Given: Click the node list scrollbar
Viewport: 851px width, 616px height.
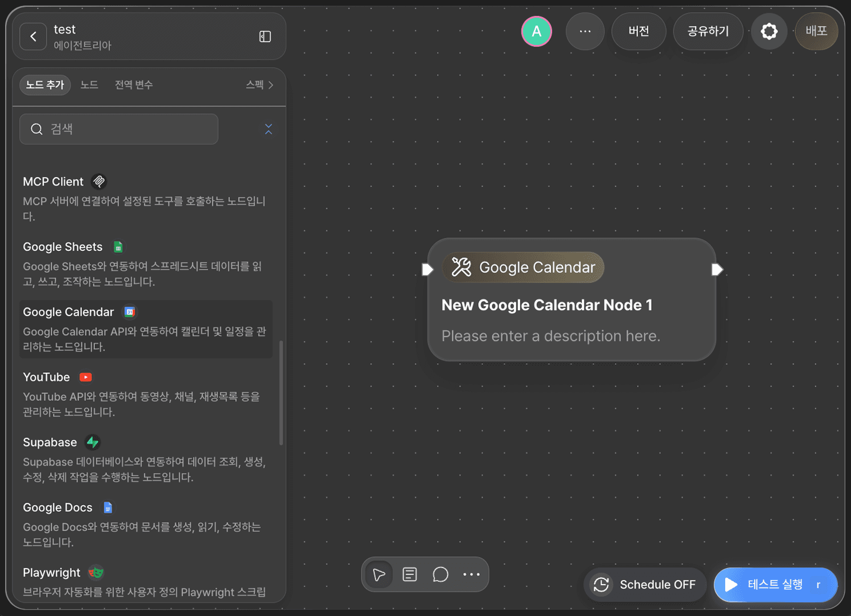Looking at the screenshot, I should (281, 393).
